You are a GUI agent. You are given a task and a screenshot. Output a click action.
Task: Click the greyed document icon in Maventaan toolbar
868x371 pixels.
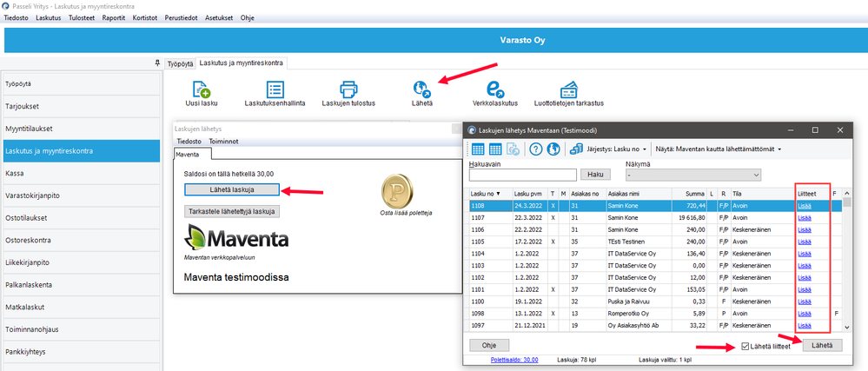point(514,149)
